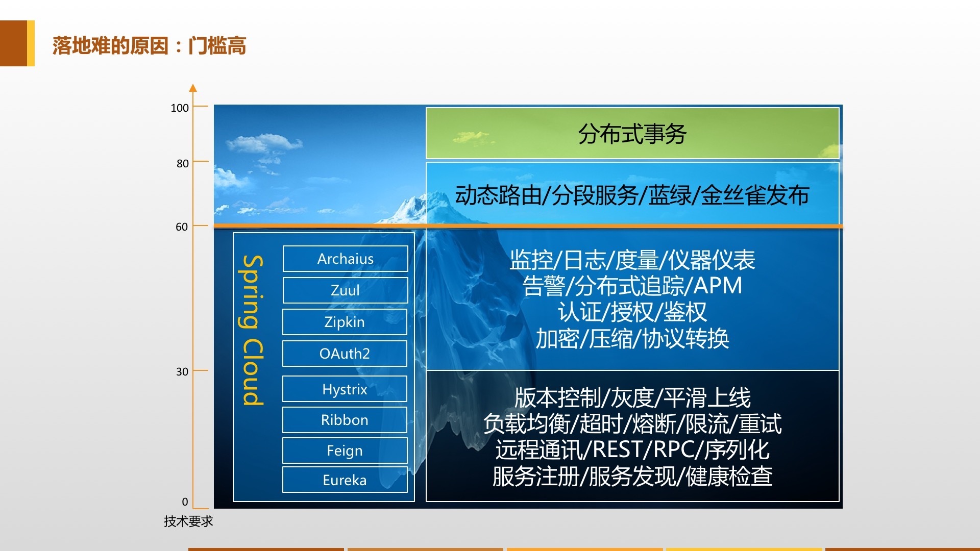Click the slide title 落地难的原因：门槛高
Viewport: 980px width, 551px height.
pos(149,45)
